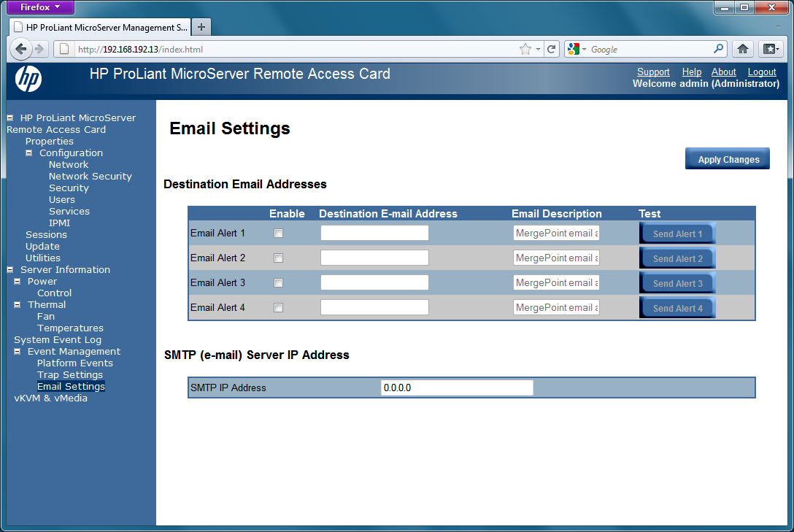The image size is (794, 532).
Task: Click the page identity icon in address bar
Action: [64, 49]
